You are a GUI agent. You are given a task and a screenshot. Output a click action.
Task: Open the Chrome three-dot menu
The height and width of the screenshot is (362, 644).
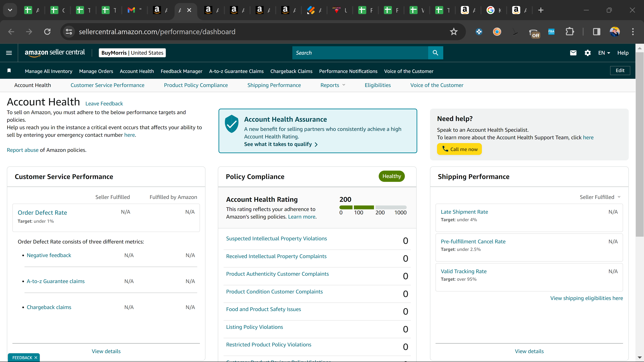633,32
